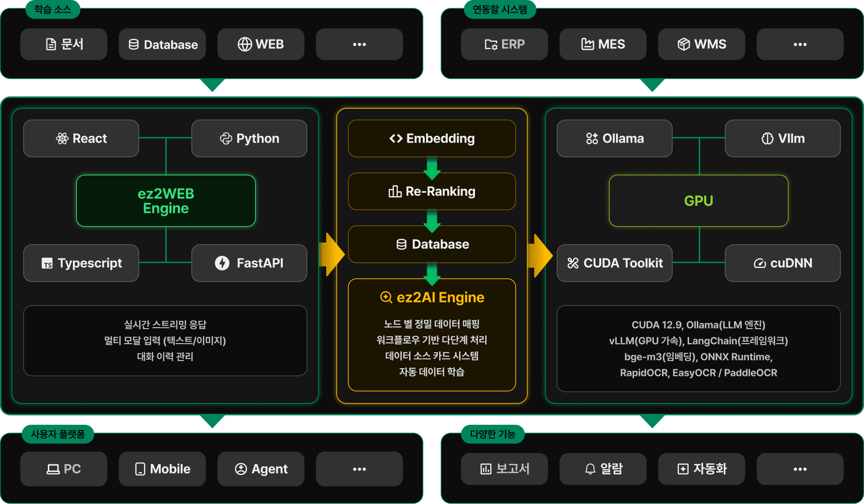Click the WEB globe icon
Image resolution: width=864 pixels, height=504 pixels.
[245, 44]
